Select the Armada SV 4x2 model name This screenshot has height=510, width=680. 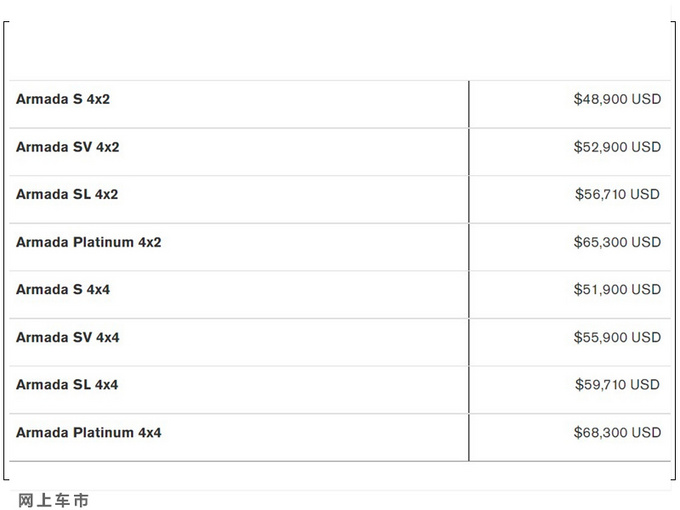click(x=67, y=147)
